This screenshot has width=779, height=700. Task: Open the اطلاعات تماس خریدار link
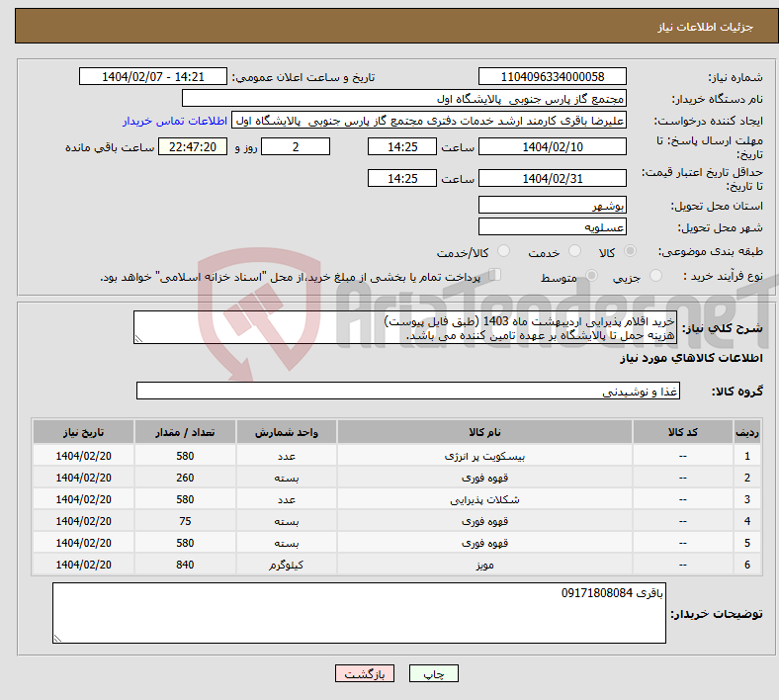[175, 121]
